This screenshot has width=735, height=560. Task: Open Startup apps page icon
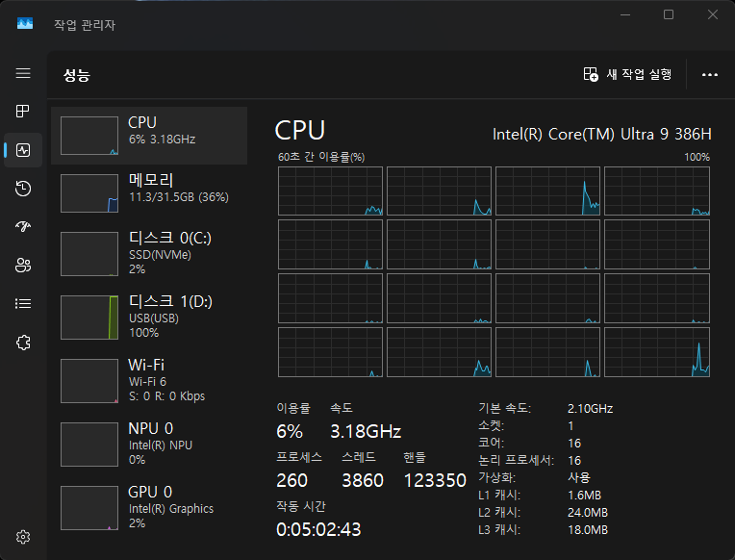coord(23,226)
